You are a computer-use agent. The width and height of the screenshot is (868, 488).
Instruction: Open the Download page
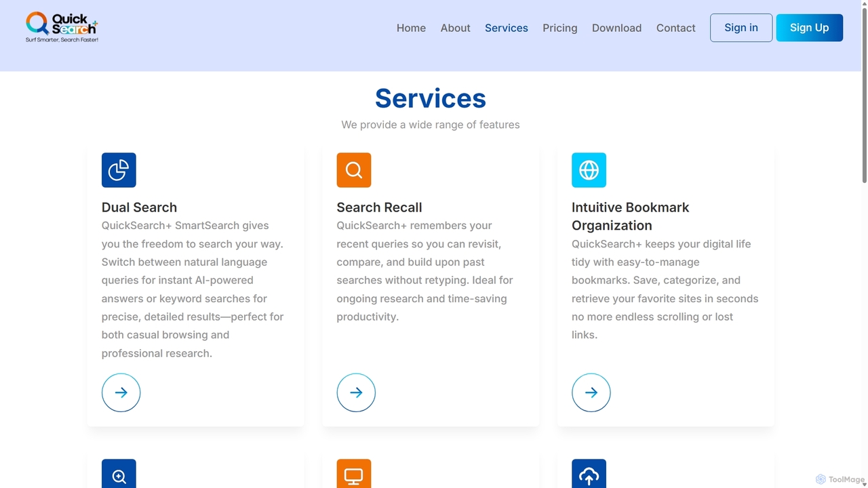[616, 28]
